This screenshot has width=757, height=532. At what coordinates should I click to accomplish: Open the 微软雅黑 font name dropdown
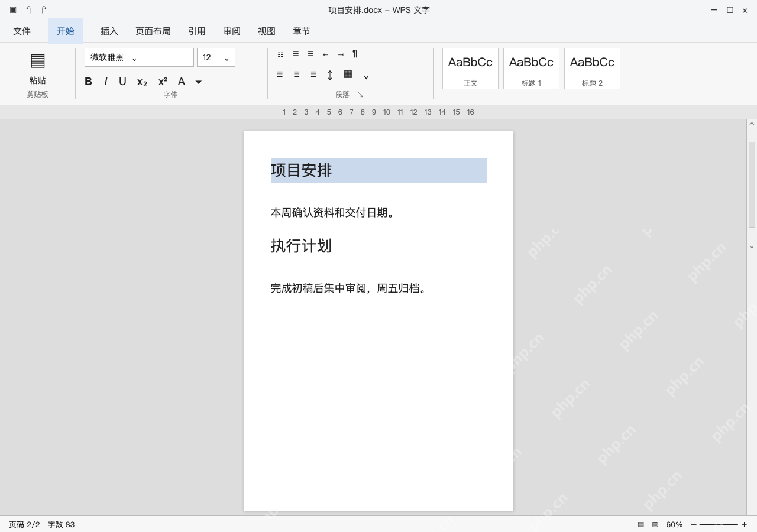tap(139, 57)
